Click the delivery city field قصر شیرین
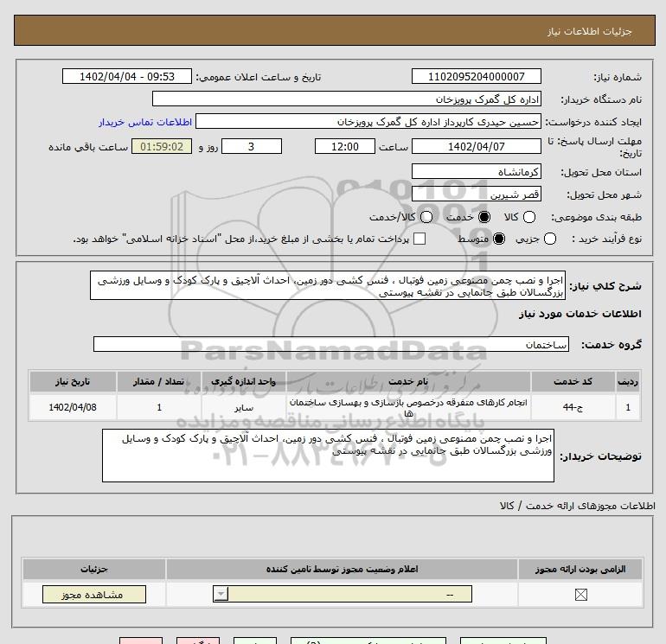The image size is (666, 644). click(476, 194)
